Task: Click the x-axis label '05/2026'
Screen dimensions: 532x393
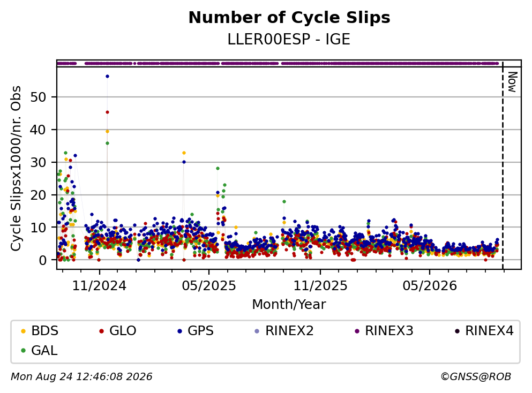Action: click(x=430, y=286)
